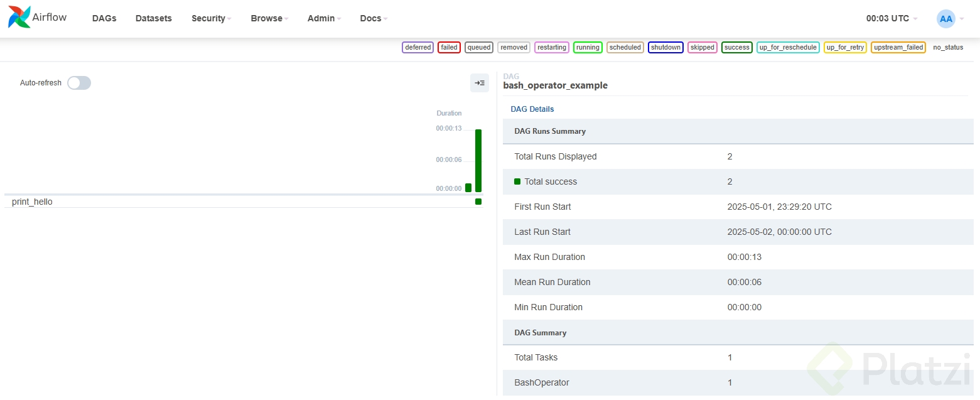Screen dimensions: 980x400
Task: Open the Admin dropdown menu
Action: pos(324,18)
